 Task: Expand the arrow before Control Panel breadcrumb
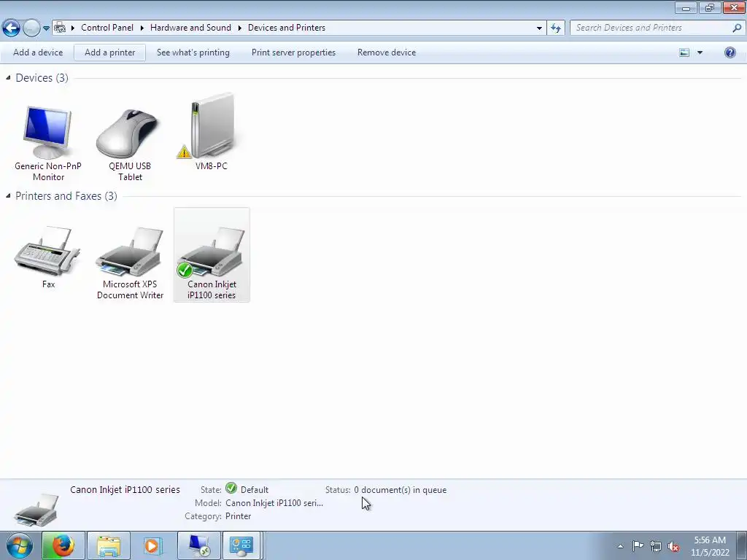click(73, 28)
